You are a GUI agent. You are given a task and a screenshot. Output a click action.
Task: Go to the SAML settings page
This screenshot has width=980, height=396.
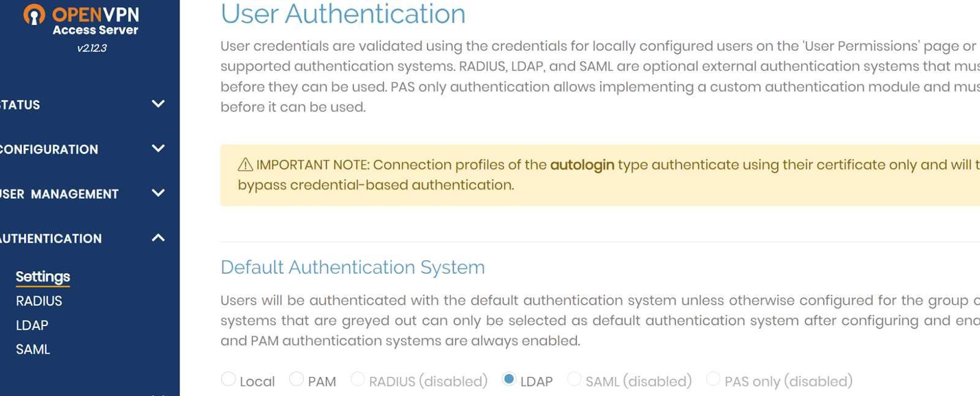[x=33, y=349]
